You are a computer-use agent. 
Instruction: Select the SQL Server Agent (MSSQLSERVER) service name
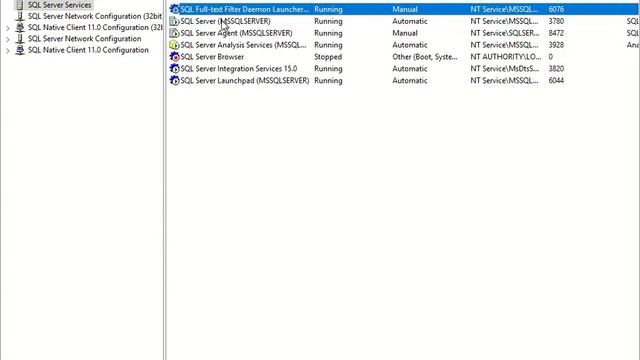tap(236, 33)
